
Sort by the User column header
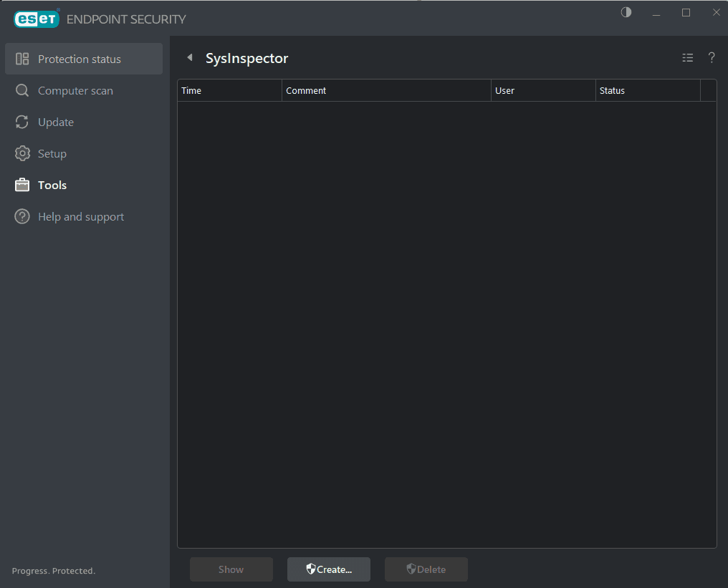(543, 90)
